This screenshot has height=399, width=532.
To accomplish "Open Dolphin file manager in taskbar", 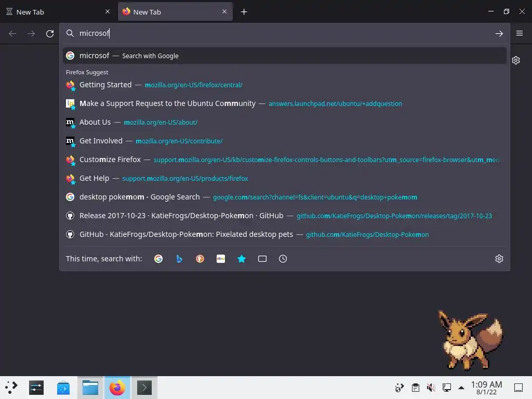I will [x=90, y=388].
